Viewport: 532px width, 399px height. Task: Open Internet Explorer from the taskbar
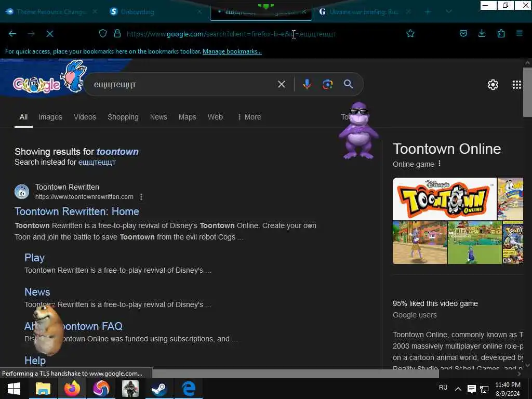(188, 389)
